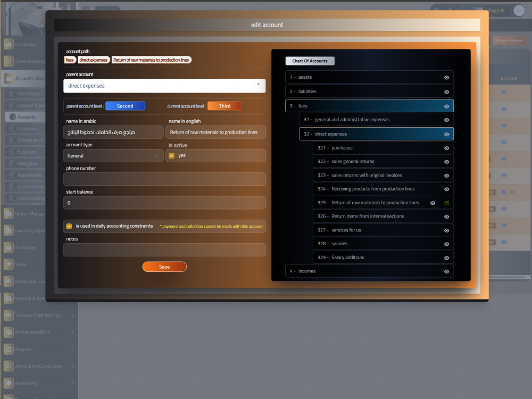Click the Monitoring sidebar icon
The image size is (532, 399).
(x=9, y=384)
